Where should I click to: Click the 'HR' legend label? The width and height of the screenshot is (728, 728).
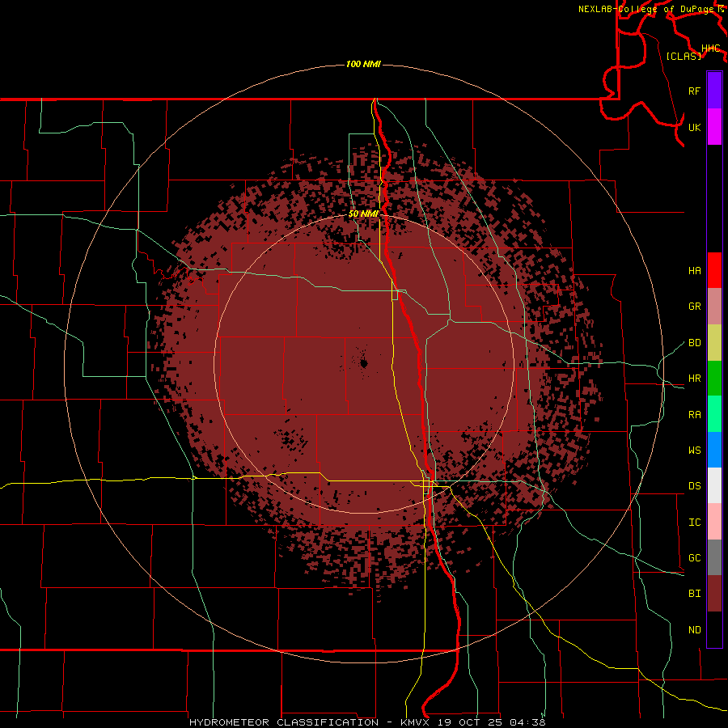pyautogui.click(x=694, y=379)
